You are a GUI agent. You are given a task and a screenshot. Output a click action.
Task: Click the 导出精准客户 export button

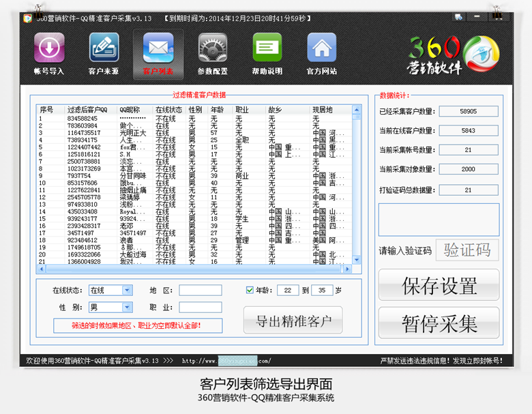coord(293,321)
